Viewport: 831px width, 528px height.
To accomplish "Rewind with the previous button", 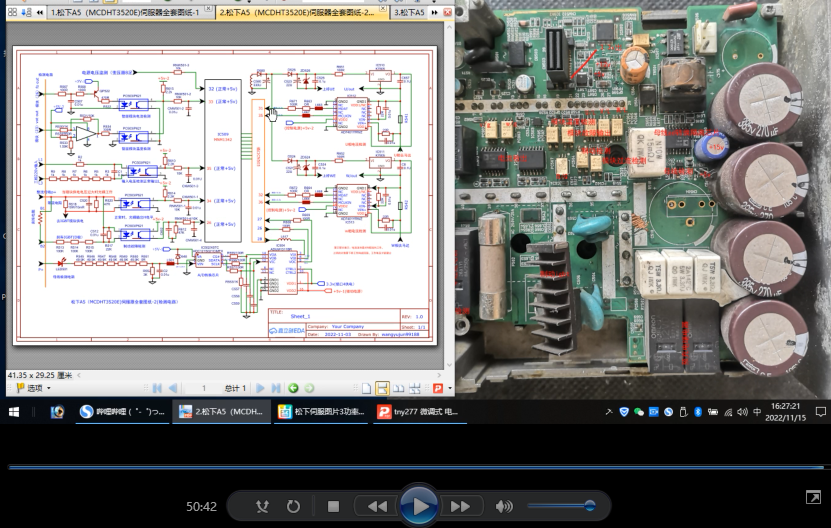I will point(377,506).
